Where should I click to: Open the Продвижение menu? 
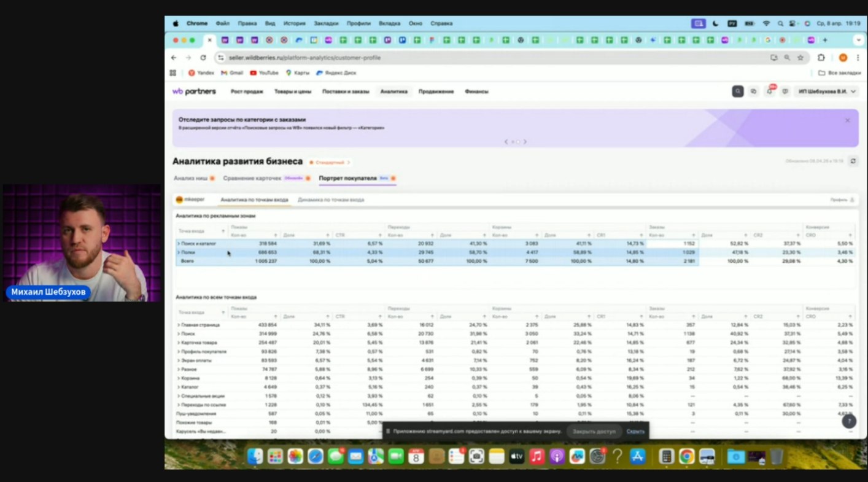(436, 91)
